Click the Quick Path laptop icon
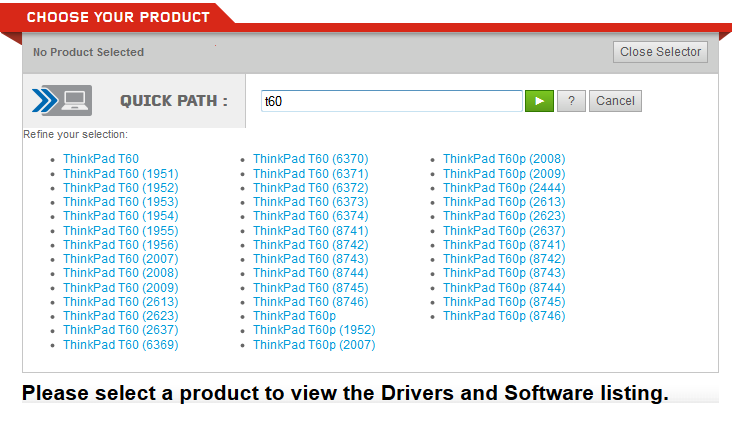The width and height of the screenshot is (733, 425). tap(62, 101)
